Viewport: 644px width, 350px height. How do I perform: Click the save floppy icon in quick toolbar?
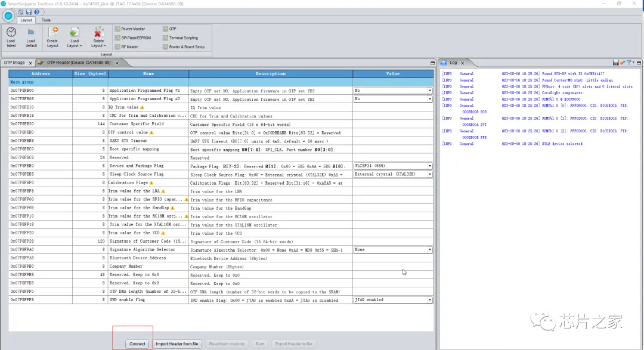(x=29, y=13)
